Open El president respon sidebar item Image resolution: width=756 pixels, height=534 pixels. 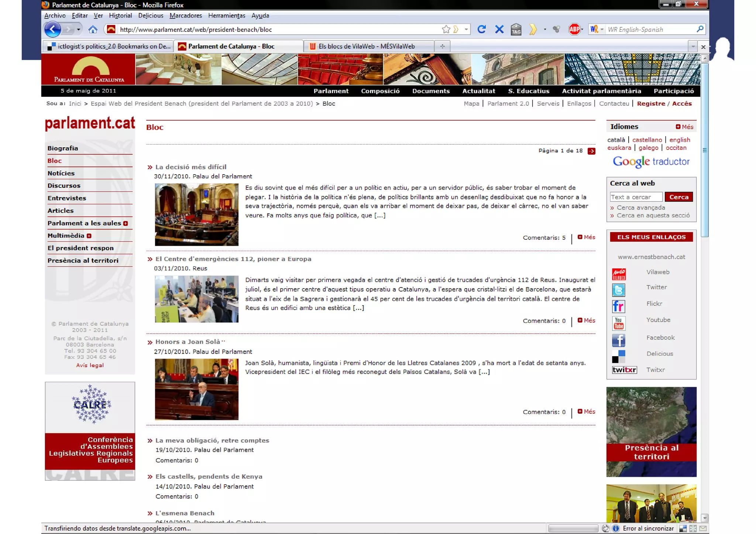tap(80, 248)
